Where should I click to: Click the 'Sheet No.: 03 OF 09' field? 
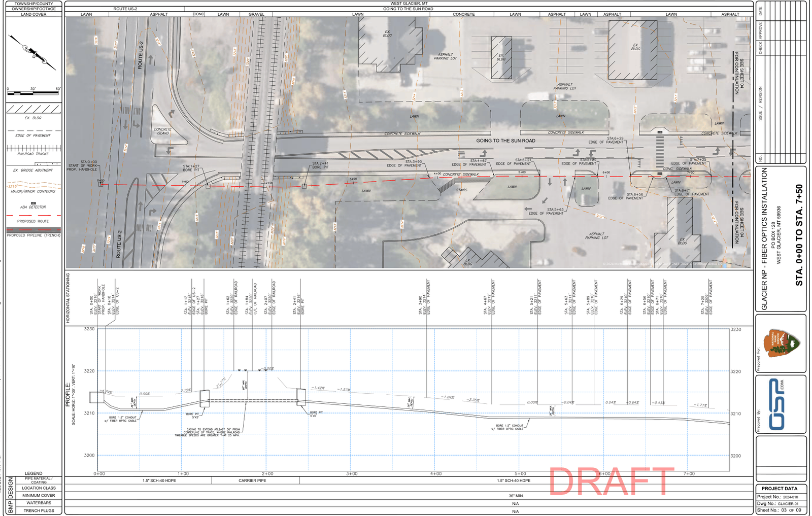coord(781,510)
